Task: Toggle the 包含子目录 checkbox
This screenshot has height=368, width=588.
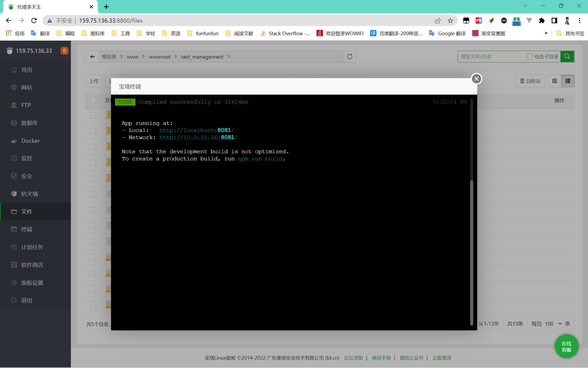Action: pos(530,57)
